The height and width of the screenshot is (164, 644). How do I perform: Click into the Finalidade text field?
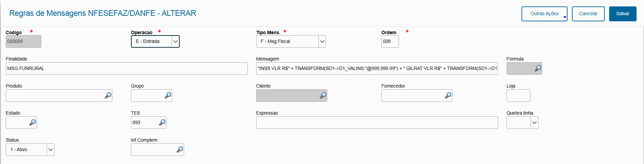127,68
